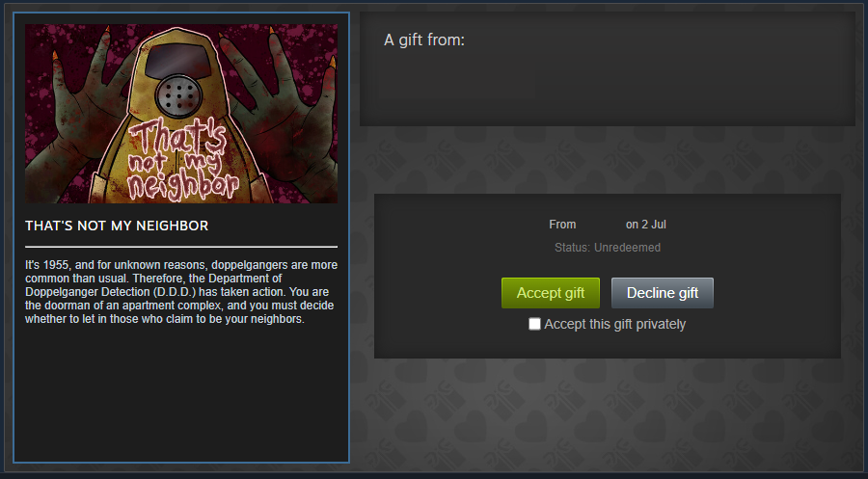Enable the Accept this gift privately checkbox
This screenshot has height=479, width=868.
(534, 324)
